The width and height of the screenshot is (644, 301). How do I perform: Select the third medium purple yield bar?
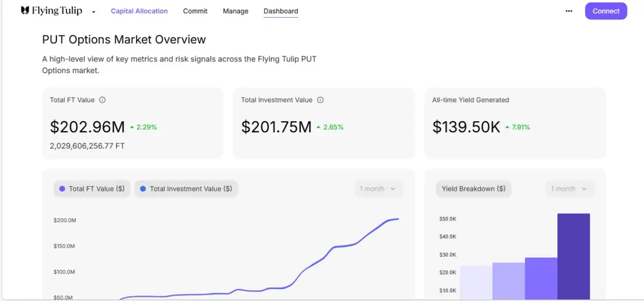pyautogui.click(x=541, y=278)
